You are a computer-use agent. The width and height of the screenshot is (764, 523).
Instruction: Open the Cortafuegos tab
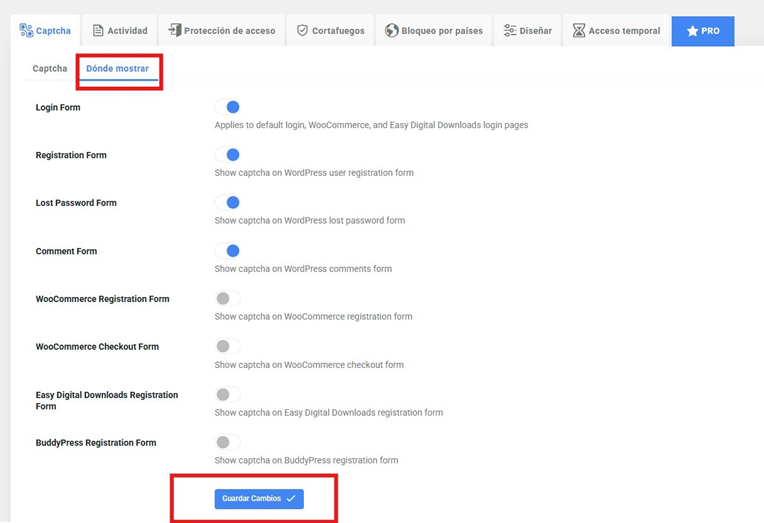coord(330,30)
